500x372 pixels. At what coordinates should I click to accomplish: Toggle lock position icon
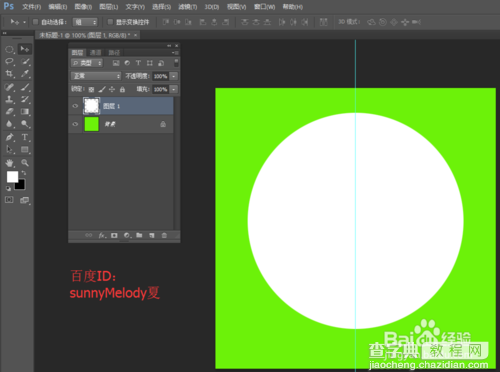[112, 89]
